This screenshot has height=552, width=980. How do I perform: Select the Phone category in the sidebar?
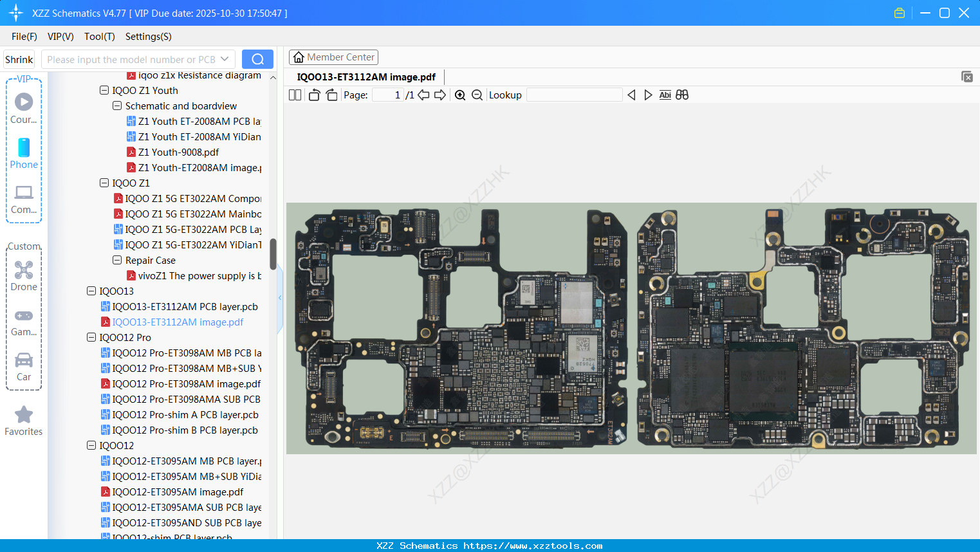[24, 153]
